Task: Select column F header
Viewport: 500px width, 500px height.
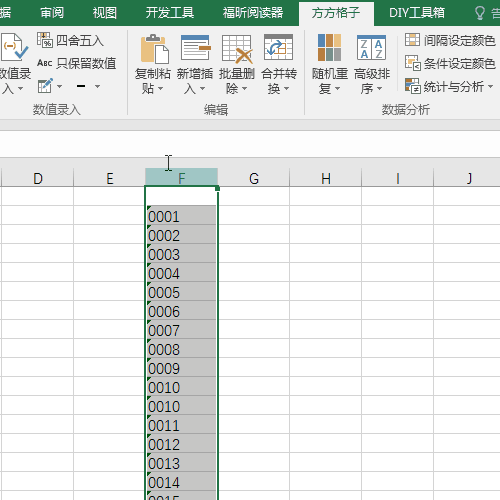Action: point(181,177)
